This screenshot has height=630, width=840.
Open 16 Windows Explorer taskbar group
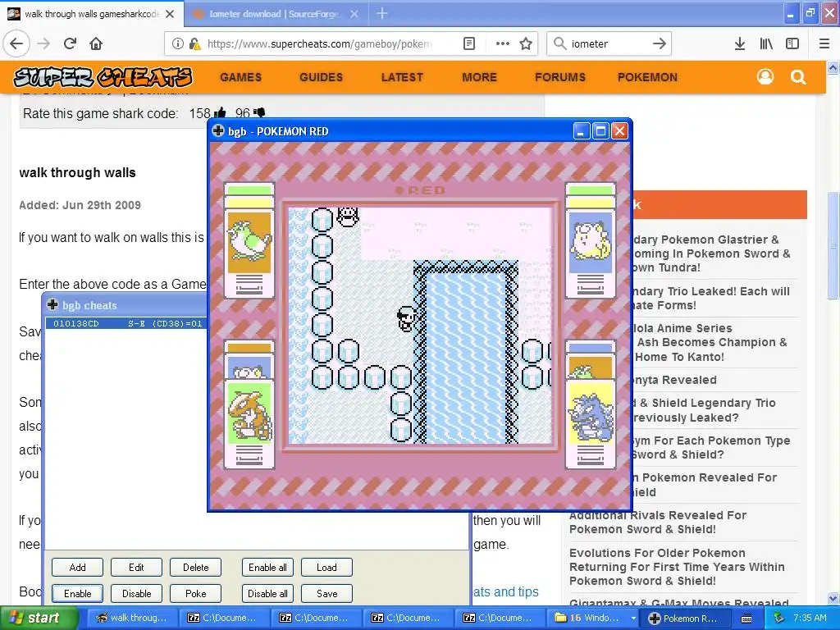(x=594, y=619)
